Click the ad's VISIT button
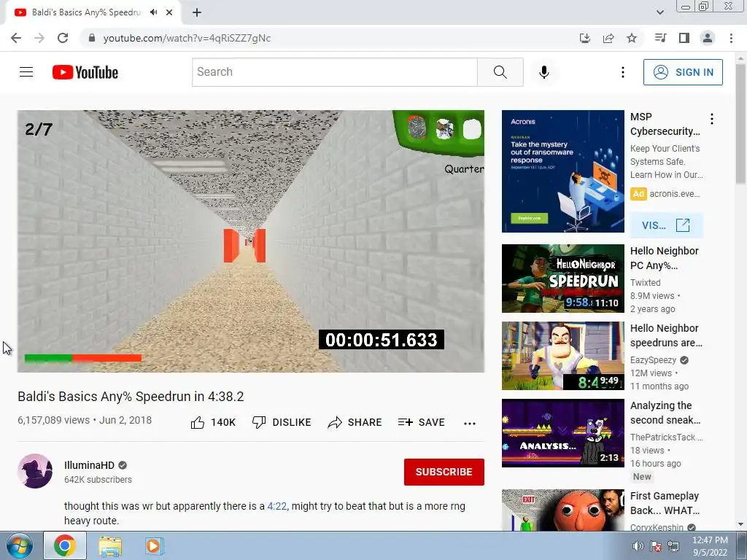This screenshot has height=560, width=747. 666,225
